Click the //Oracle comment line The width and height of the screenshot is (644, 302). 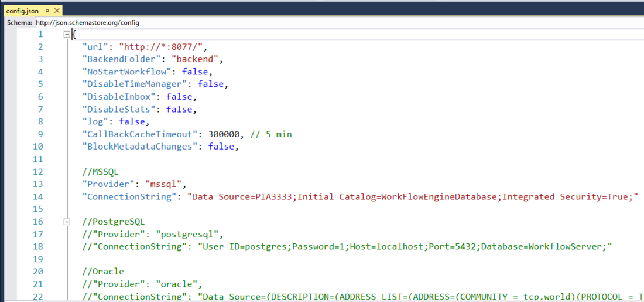pyautogui.click(x=103, y=272)
